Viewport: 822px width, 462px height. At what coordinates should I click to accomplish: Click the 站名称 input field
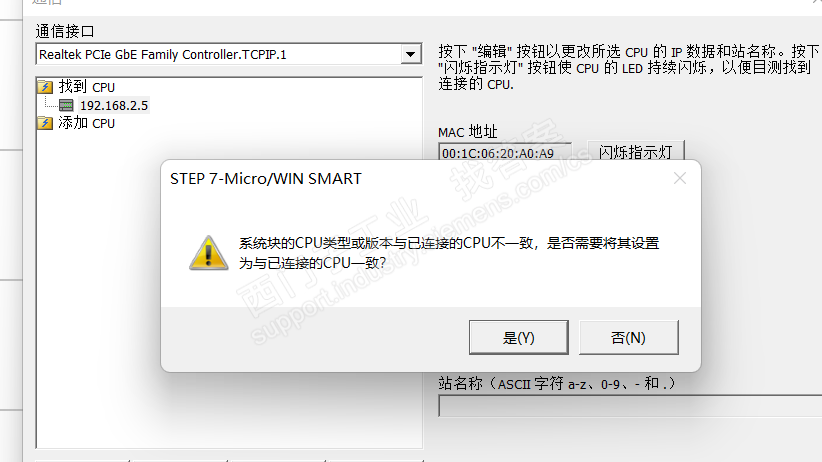630,406
